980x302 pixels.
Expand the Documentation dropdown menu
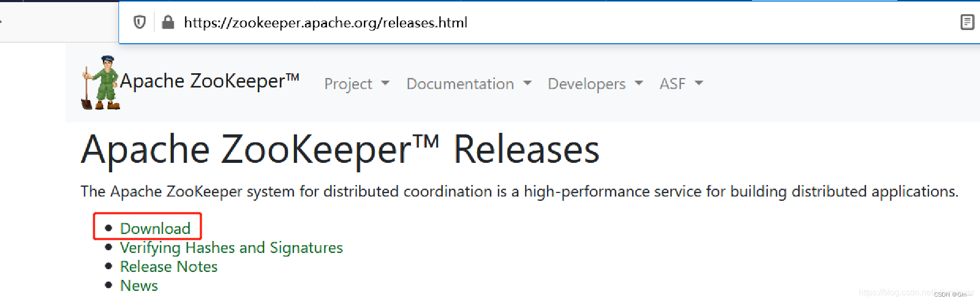pos(469,84)
